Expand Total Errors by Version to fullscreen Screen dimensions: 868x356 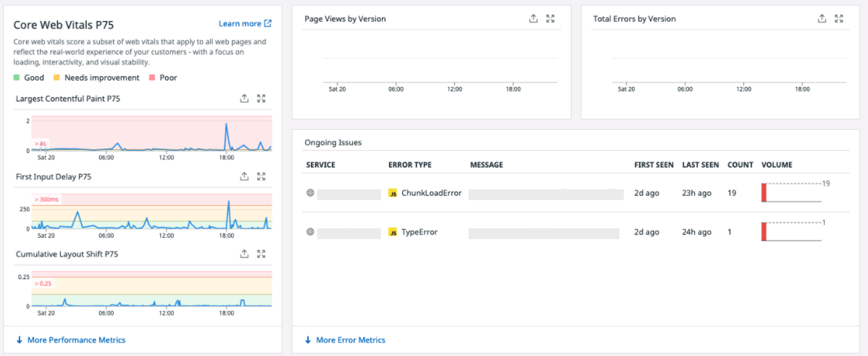tap(839, 19)
